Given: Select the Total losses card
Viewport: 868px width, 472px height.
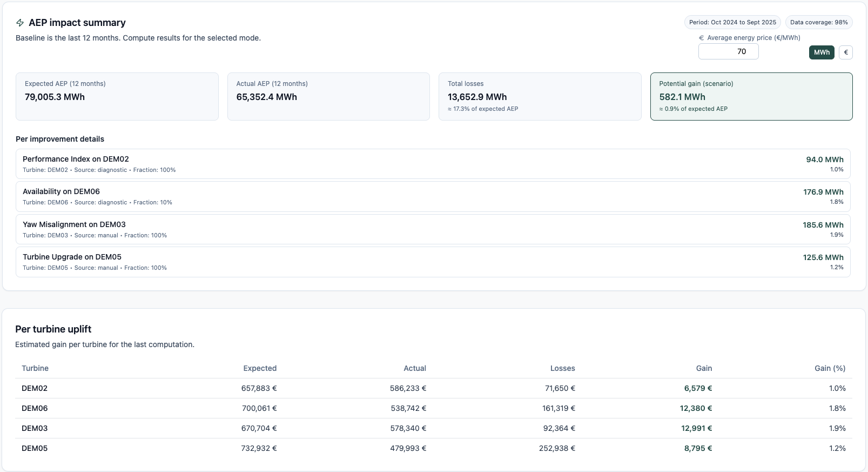Looking at the screenshot, I should point(540,96).
